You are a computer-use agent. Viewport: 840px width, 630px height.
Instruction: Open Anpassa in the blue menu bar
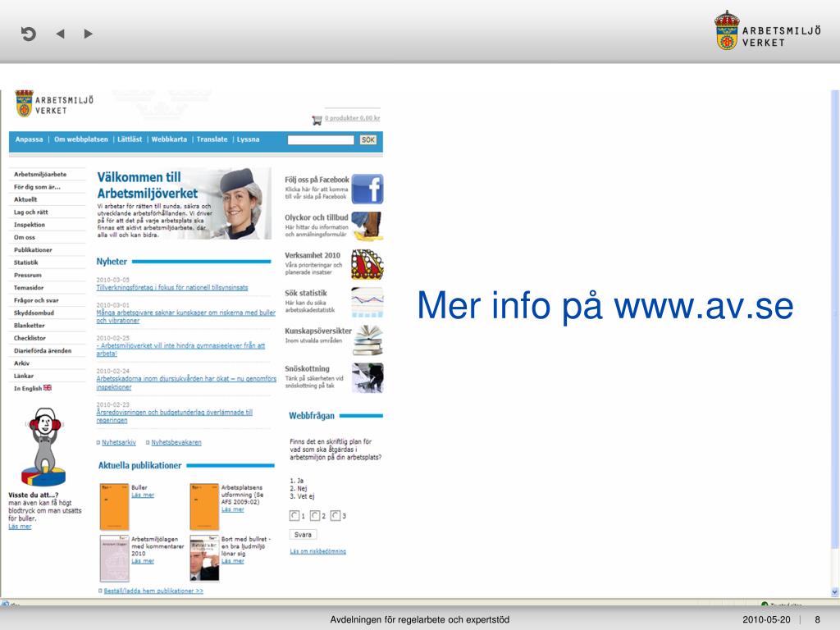(29, 139)
